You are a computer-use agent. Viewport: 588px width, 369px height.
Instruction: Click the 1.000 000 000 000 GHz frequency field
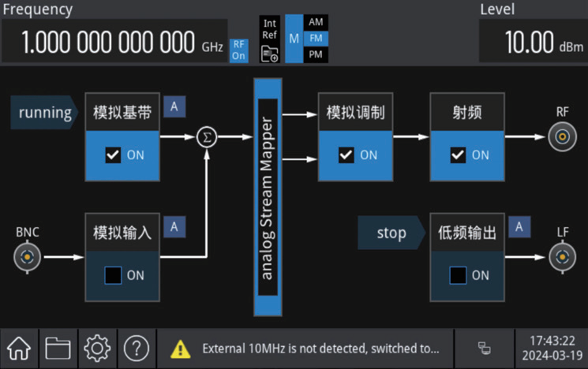(x=114, y=41)
